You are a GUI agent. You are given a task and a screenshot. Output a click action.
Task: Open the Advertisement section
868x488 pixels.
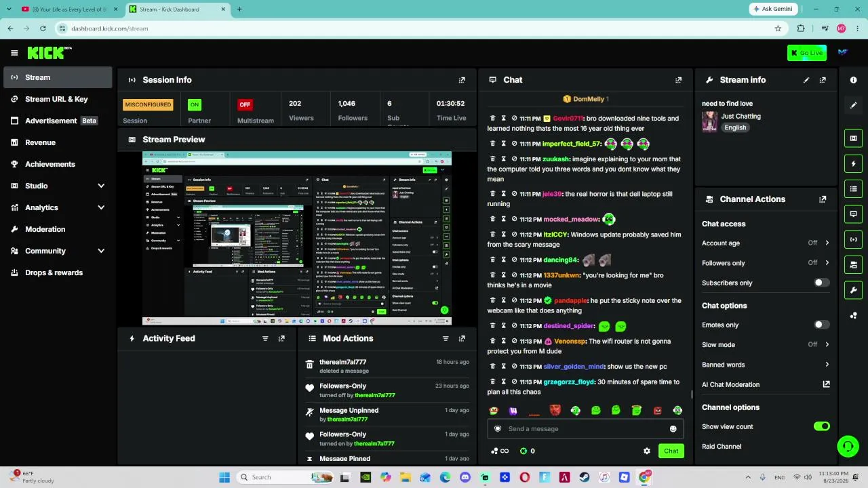(58, 121)
